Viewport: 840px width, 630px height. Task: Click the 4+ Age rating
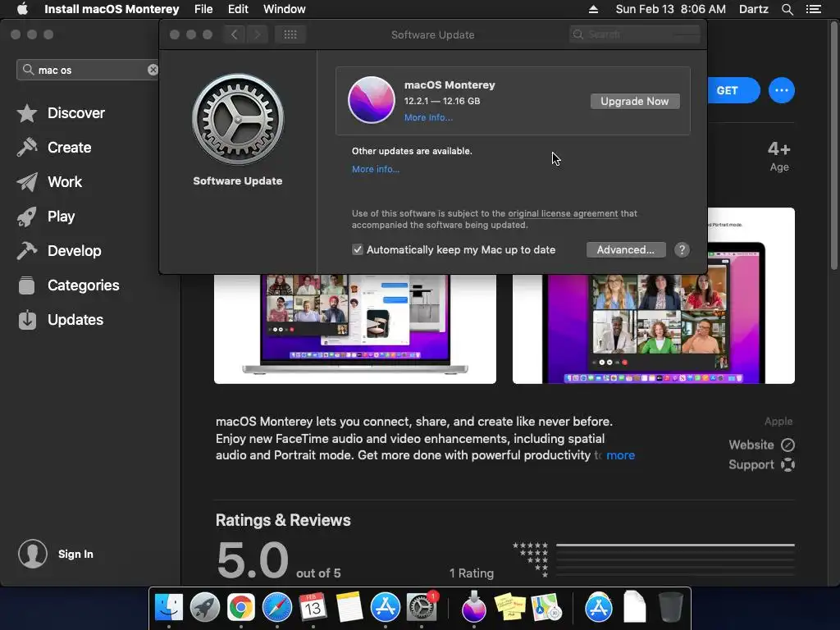(x=779, y=156)
